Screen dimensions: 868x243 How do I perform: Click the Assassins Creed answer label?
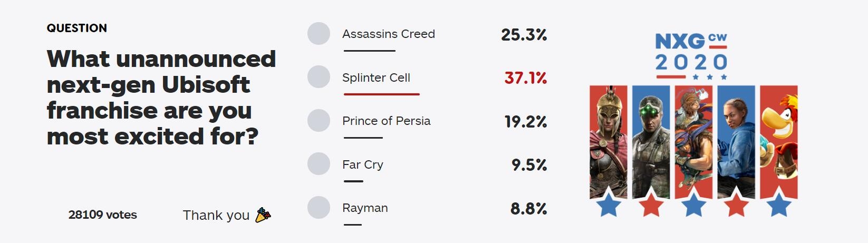pos(389,34)
